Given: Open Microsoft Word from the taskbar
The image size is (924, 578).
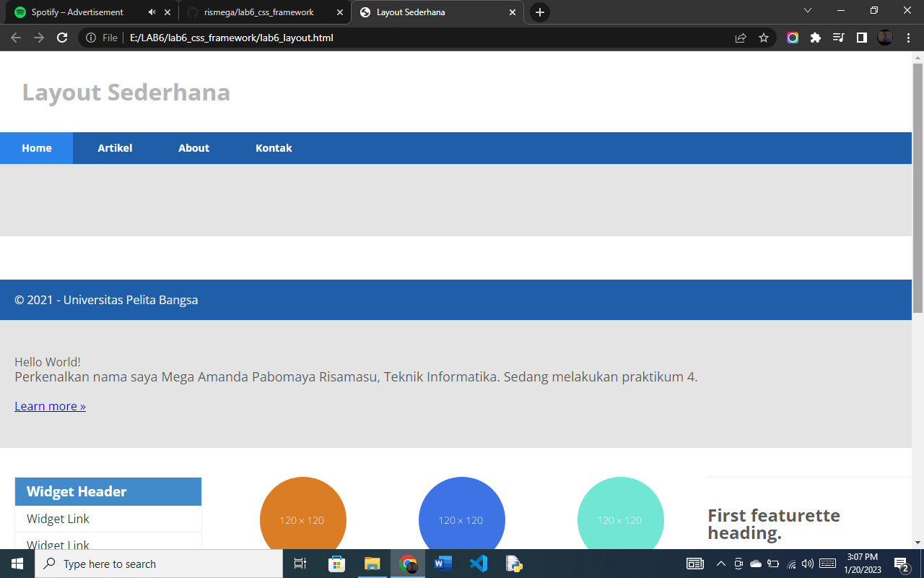Looking at the screenshot, I should pyautogui.click(x=443, y=564).
